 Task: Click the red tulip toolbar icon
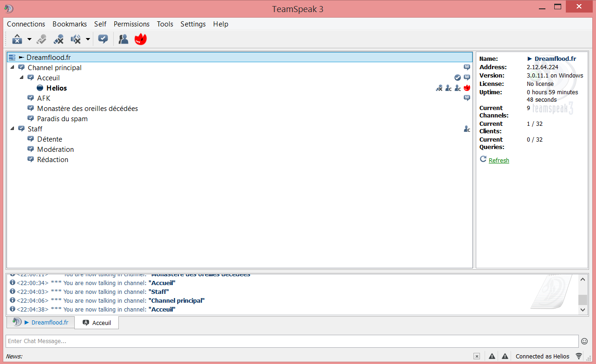(x=140, y=39)
